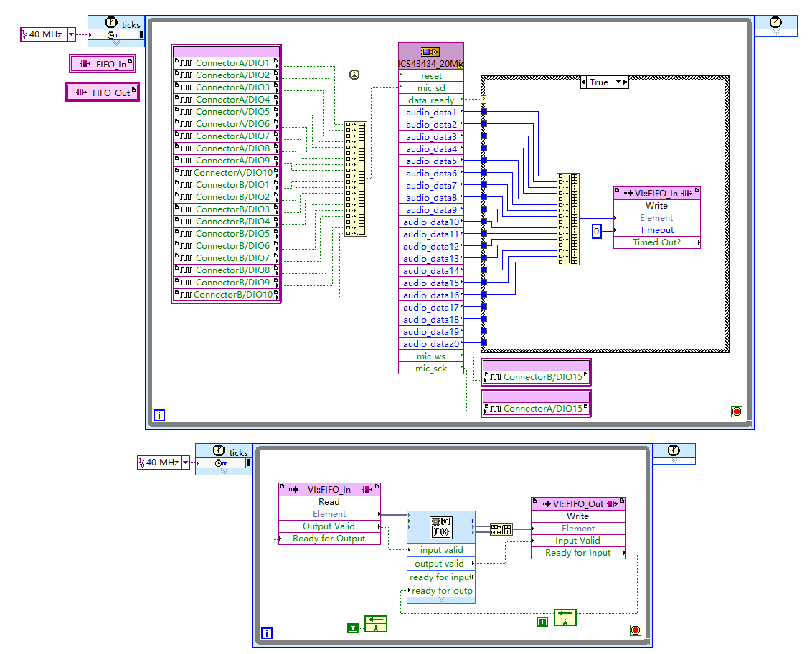
Task: Select the FIFO_Out item
Action: (103, 93)
